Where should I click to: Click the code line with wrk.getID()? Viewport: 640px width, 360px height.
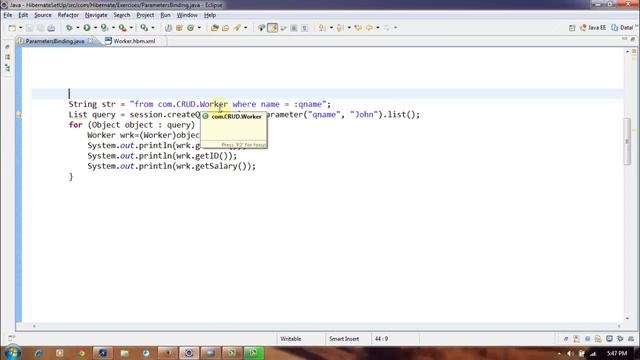click(x=162, y=156)
